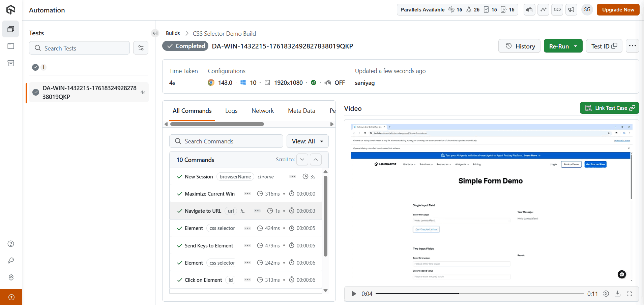Open the View: All dropdown
Image resolution: width=644 pixels, height=305 pixels.
(308, 141)
